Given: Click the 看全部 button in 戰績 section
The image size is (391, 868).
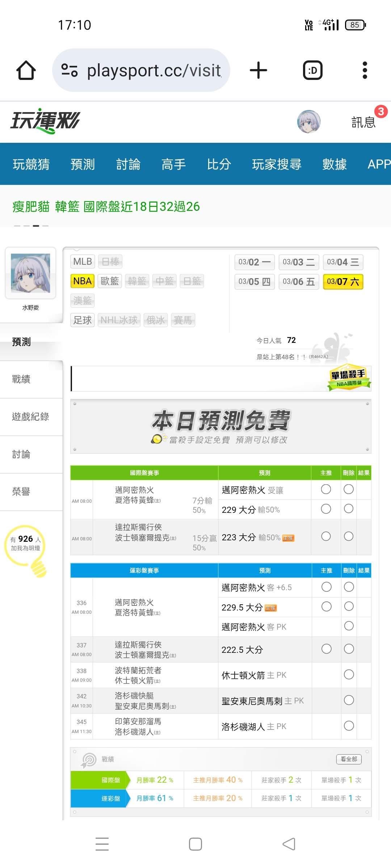Looking at the screenshot, I should [349, 759].
